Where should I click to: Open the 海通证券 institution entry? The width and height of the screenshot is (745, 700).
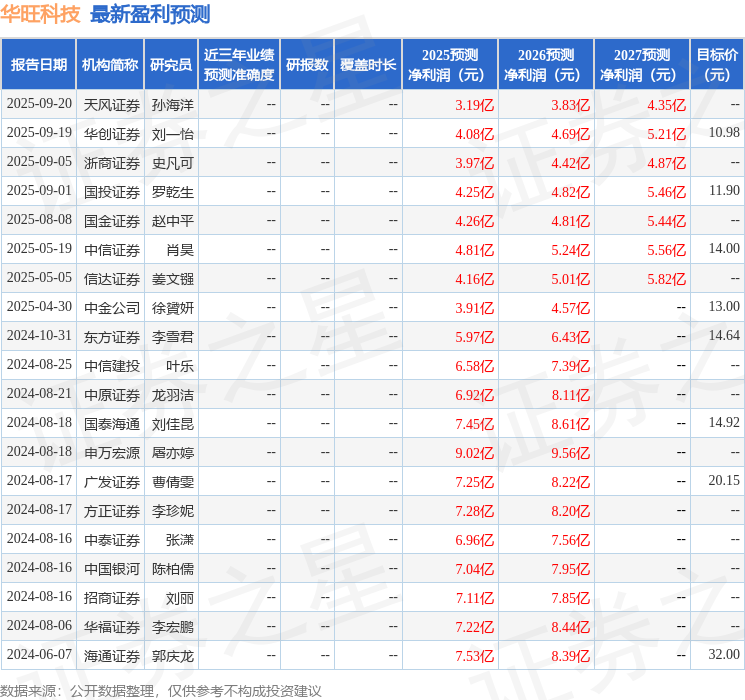click(111, 655)
